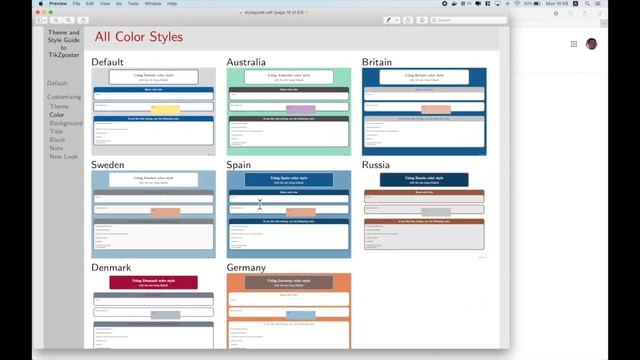
Task: Open the Title subsection link
Action: coord(56,131)
